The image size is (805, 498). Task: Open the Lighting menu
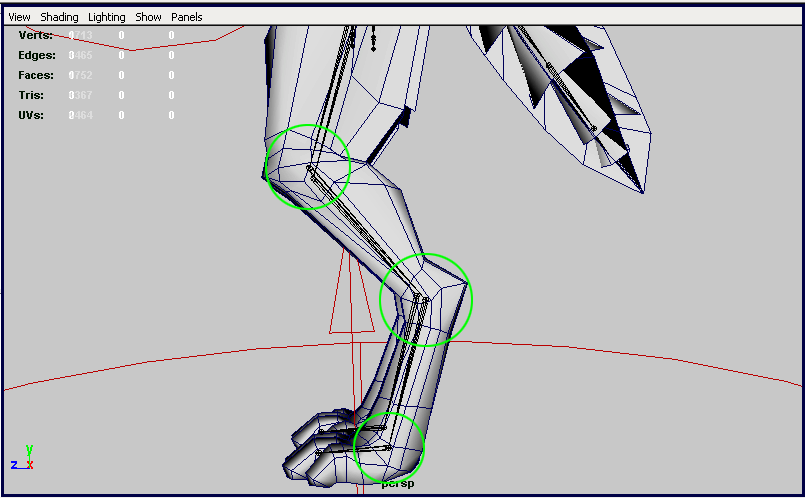107,17
